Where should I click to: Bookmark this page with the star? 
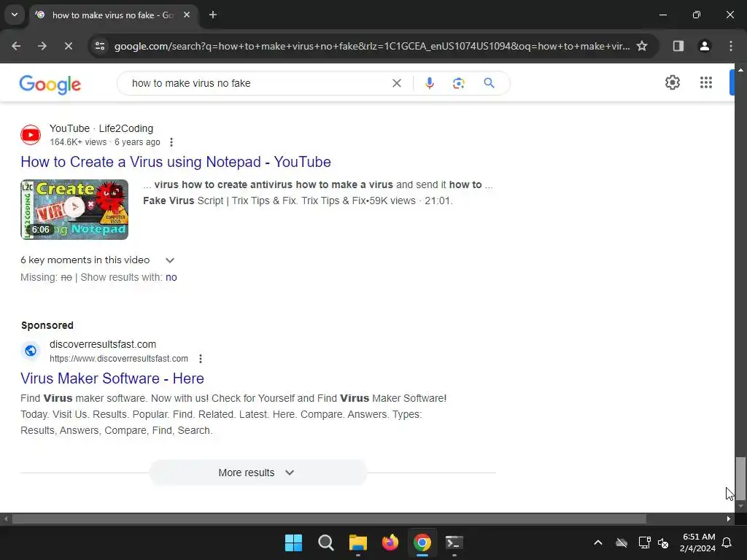point(642,46)
